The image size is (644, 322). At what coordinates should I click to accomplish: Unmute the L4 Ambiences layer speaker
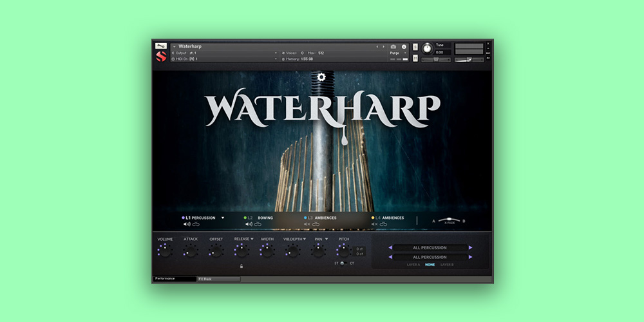click(375, 224)
